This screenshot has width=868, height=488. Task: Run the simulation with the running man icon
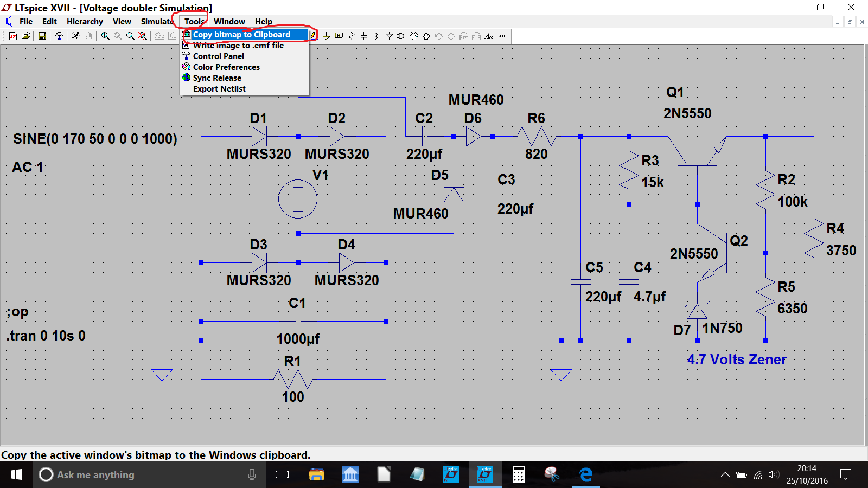[75, 36]
